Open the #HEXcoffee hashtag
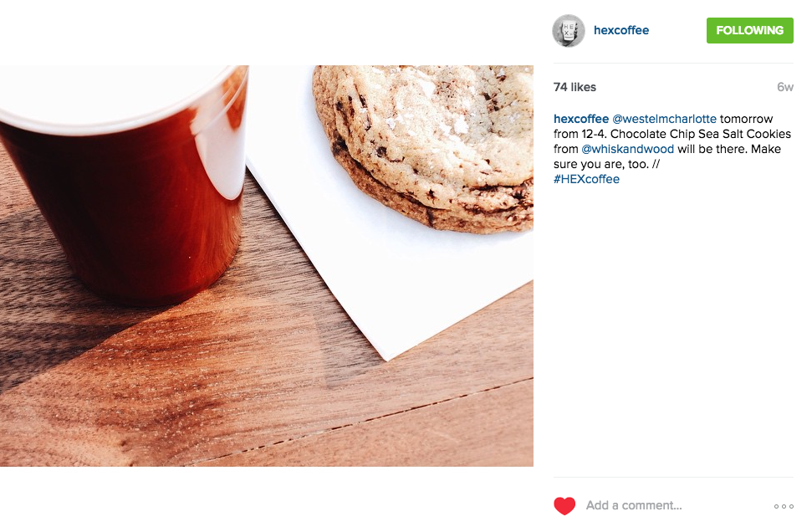This screenshot has height=532, width=812. (x=586, y=179)
